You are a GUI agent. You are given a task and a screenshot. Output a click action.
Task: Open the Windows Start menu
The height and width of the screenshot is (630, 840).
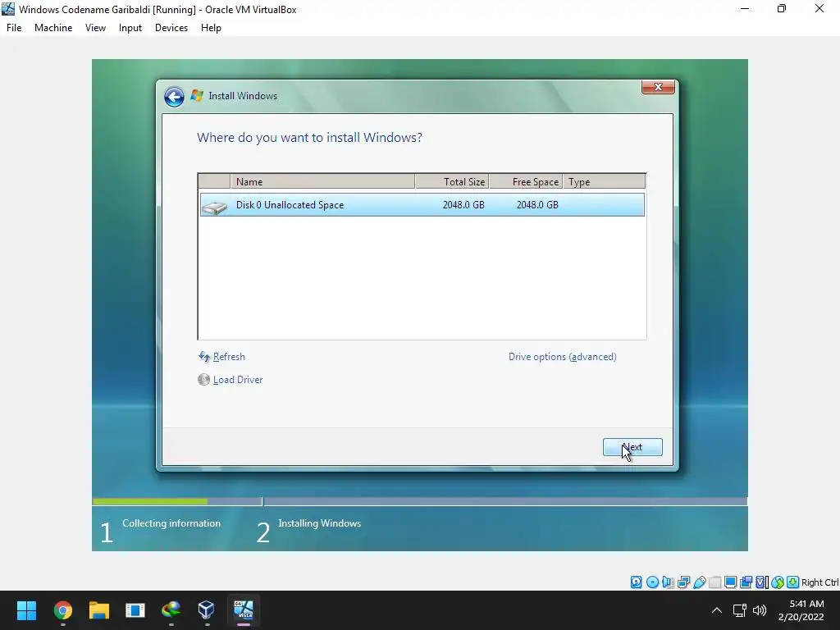tap(27, 610)
